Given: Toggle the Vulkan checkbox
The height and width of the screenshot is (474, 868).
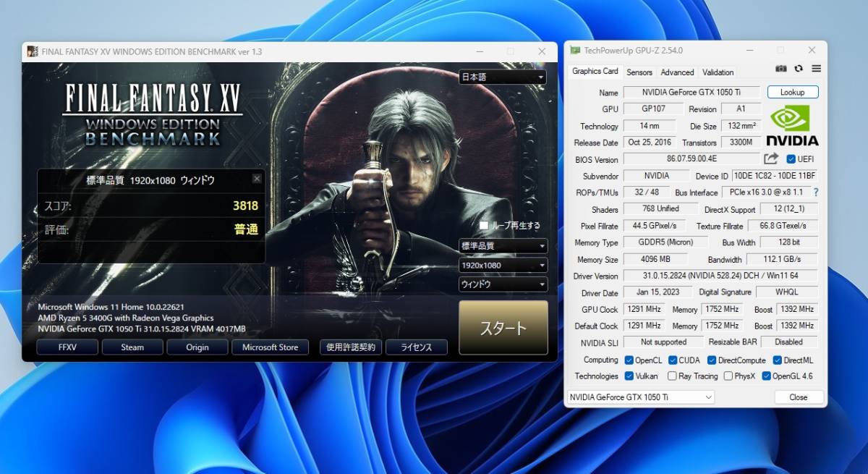Looking at the screenshot, I should point(629,376).
